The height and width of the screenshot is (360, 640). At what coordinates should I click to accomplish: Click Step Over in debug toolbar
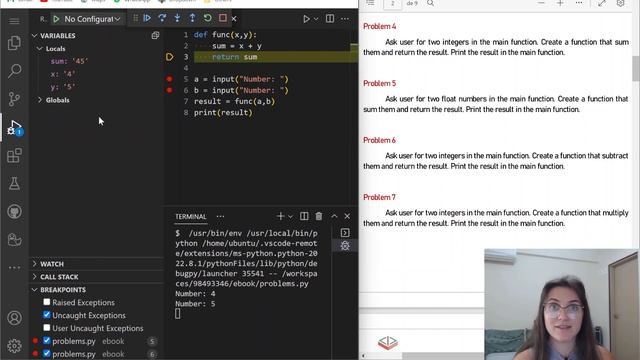(x=162, y=18)
